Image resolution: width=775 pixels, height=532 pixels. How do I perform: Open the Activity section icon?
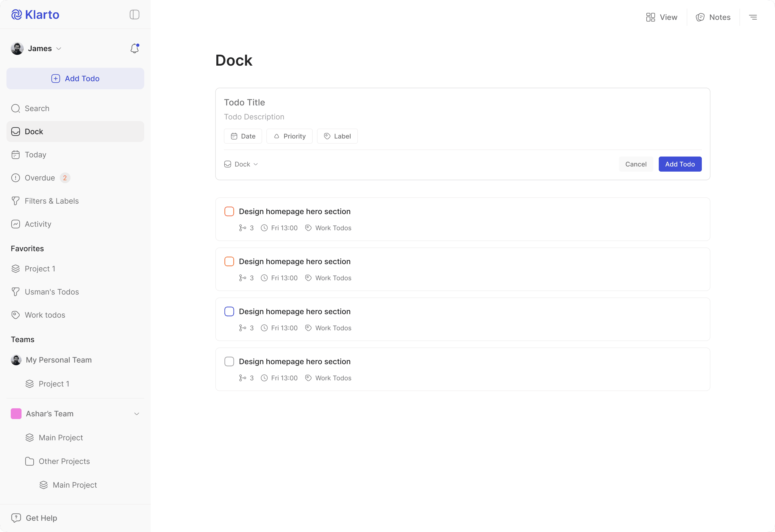pos(15,224)
